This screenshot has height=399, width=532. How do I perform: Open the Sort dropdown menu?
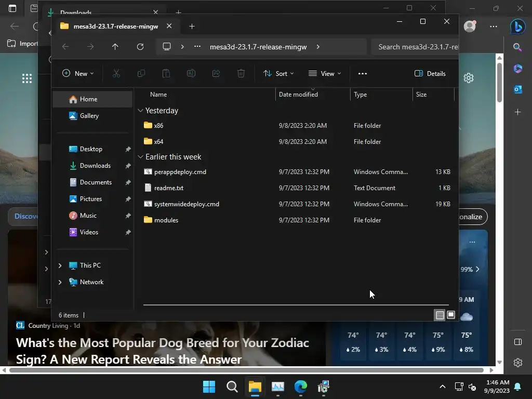[x=278, y=73]
